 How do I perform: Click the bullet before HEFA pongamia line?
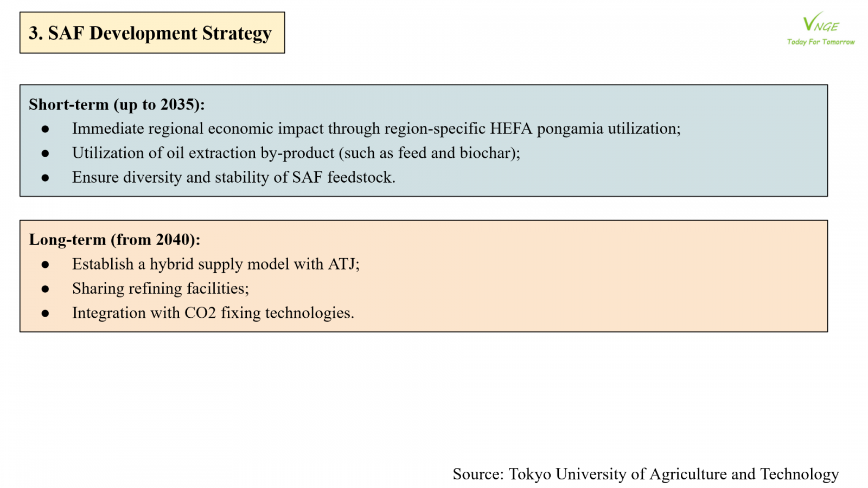point(45,129)
